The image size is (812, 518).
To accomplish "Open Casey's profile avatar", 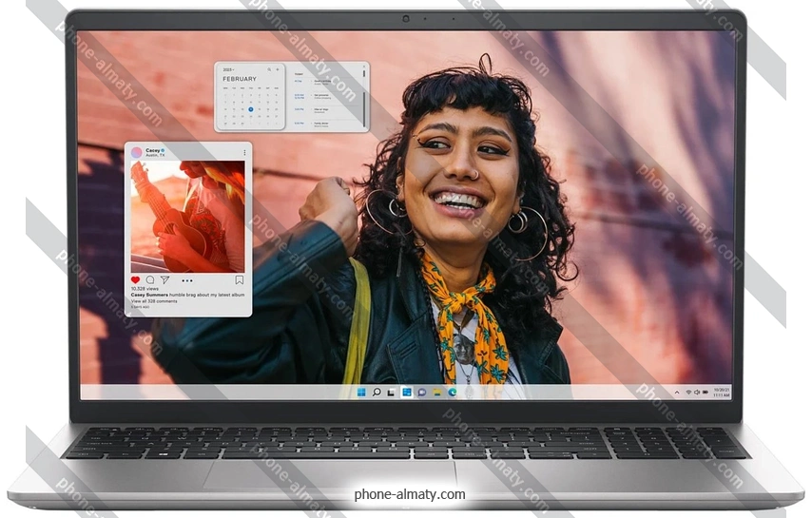I will (136, 152).
